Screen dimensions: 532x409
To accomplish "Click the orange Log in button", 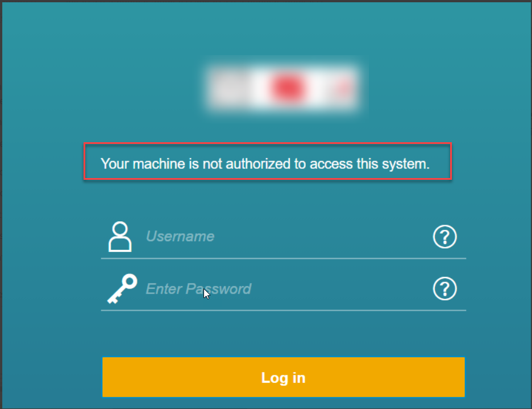I will pos(283,377).
